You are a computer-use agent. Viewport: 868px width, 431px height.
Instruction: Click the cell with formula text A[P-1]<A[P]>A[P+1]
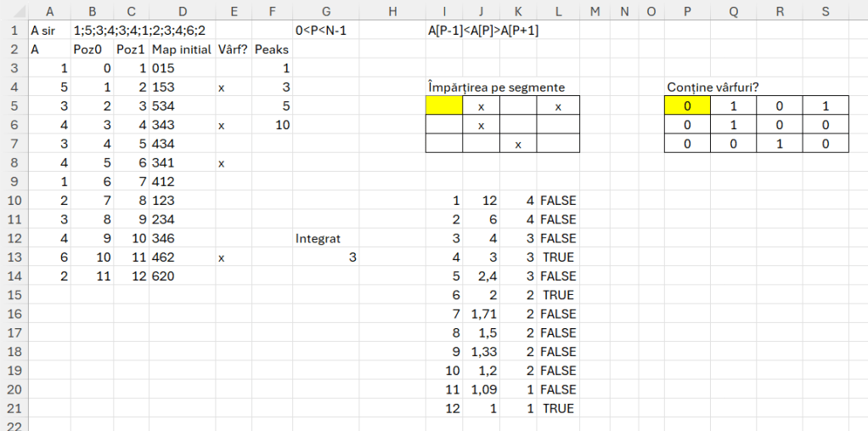(x=483, y=31)
